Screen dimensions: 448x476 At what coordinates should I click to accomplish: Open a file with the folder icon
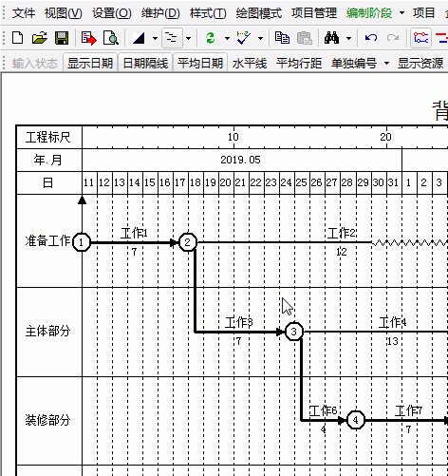point(40,38)
